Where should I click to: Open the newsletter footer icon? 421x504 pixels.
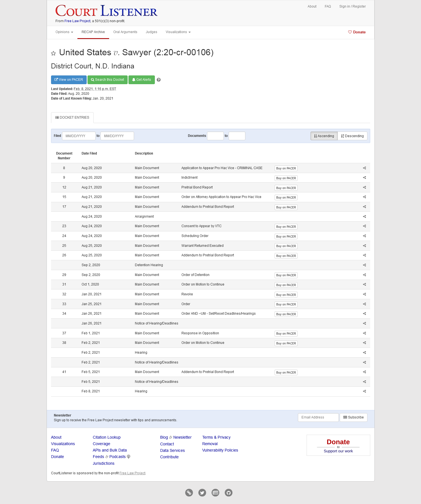[x=215, y=493]
